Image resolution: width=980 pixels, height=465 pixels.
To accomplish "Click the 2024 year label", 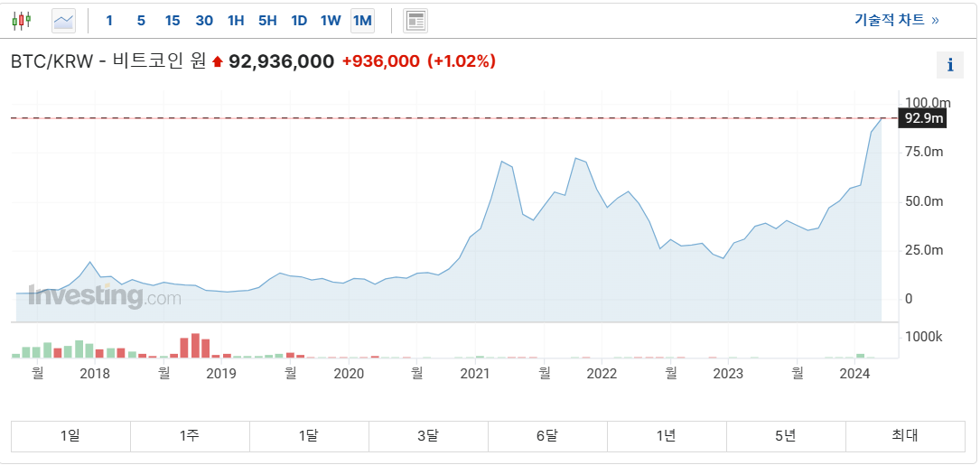I will 854,374.
